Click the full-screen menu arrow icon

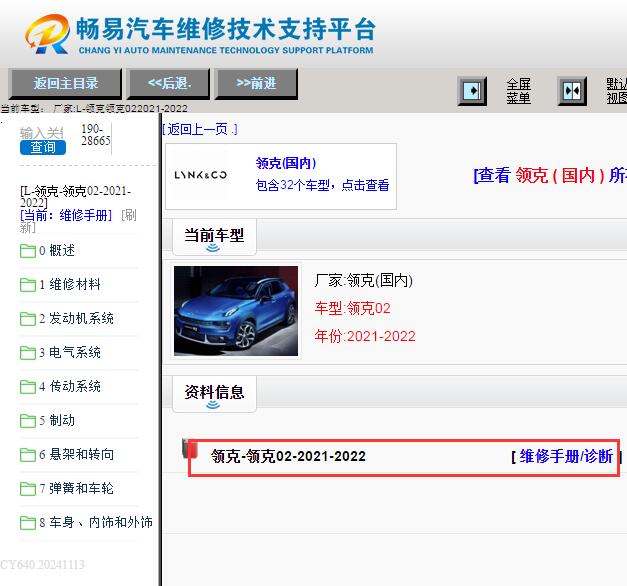472,91
